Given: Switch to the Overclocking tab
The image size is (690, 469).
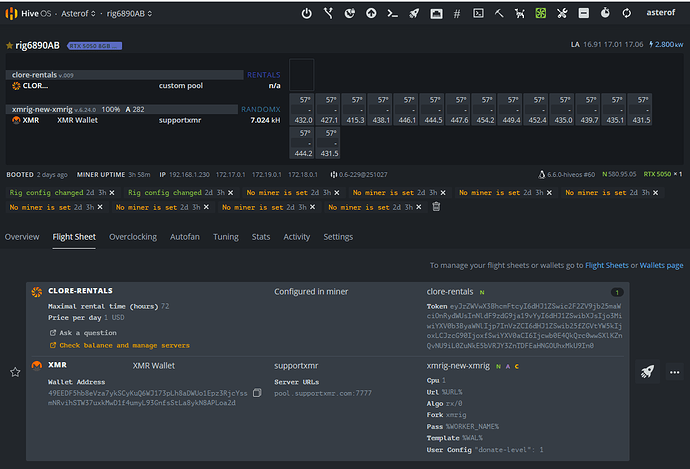Looking at the screenshot, I should (x=133, y=237).
